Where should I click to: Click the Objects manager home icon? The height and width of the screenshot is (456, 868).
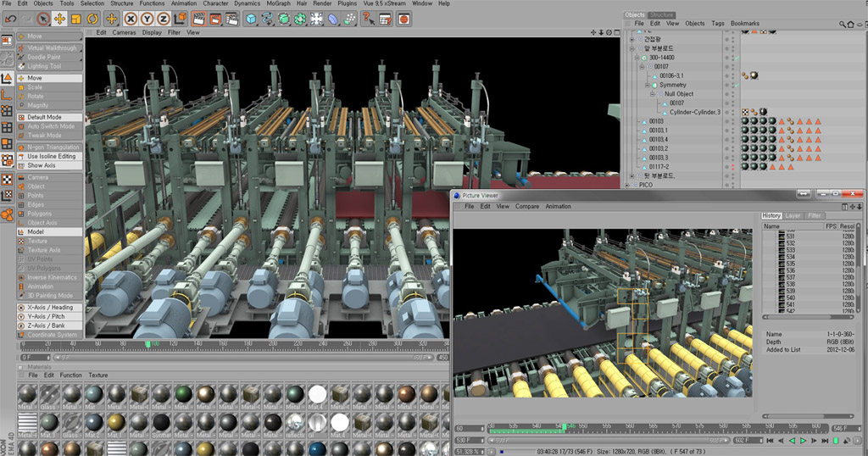point(851,24)
